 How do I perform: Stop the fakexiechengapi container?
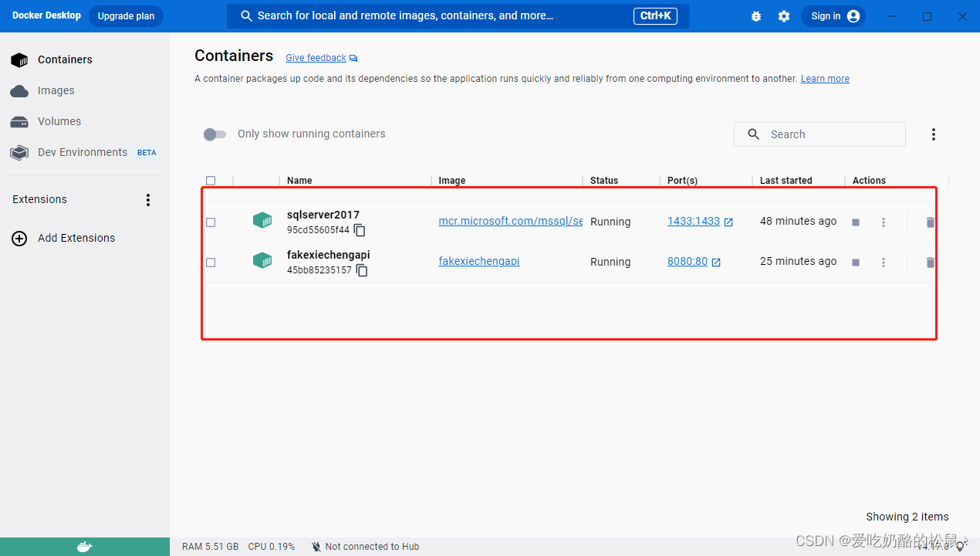point(855,263)
